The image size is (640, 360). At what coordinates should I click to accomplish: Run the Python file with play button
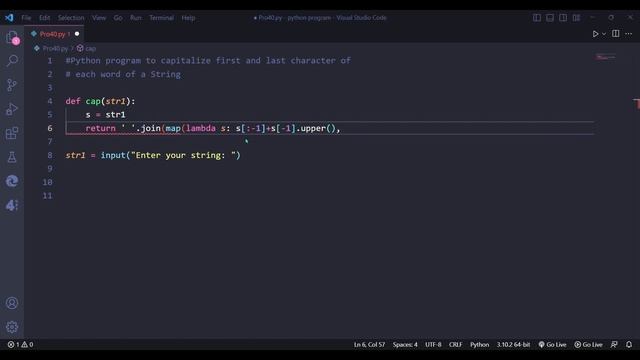[595, 34]
